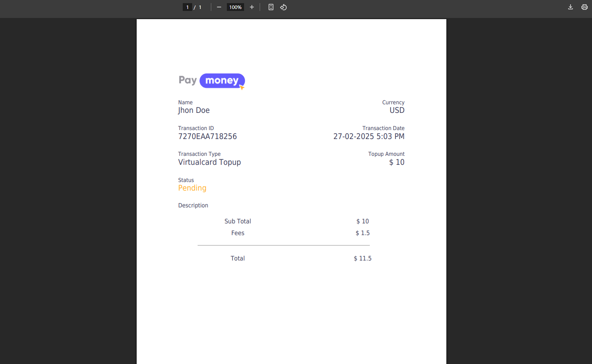Image resolution: width=592 pixels, height=364 pixels.
Task: Click the zoom in plus icon
Action: [252, 7]
